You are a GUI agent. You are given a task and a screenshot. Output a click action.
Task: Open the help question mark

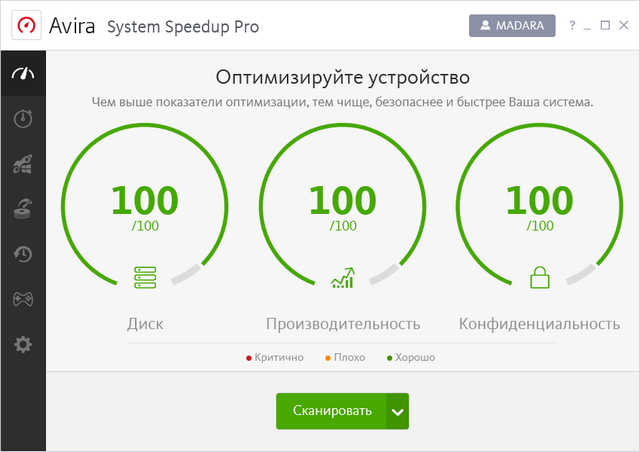pos(572,25)
